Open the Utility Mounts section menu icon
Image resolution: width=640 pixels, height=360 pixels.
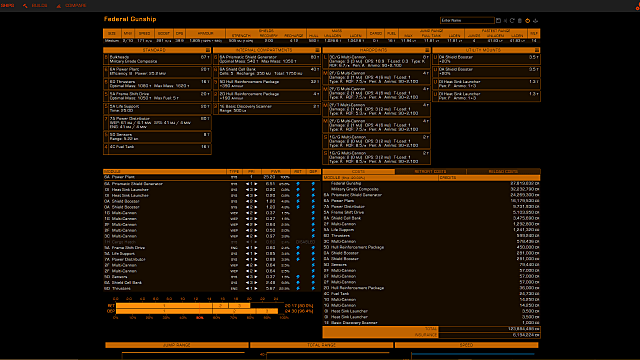(537, 50)
